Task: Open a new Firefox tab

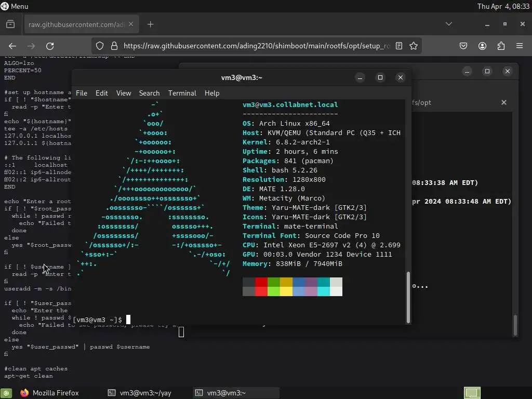Action: click(x=150, y=24)
